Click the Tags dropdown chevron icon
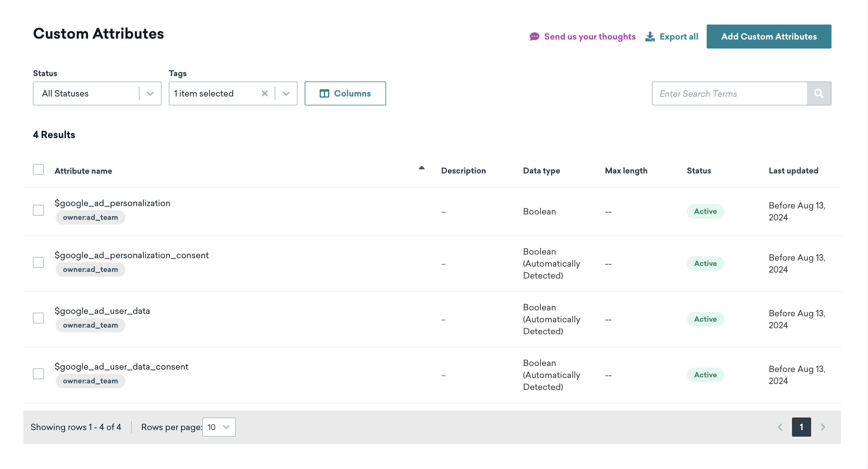The height and width of the screenshot is (469, 868). point(287,93)
